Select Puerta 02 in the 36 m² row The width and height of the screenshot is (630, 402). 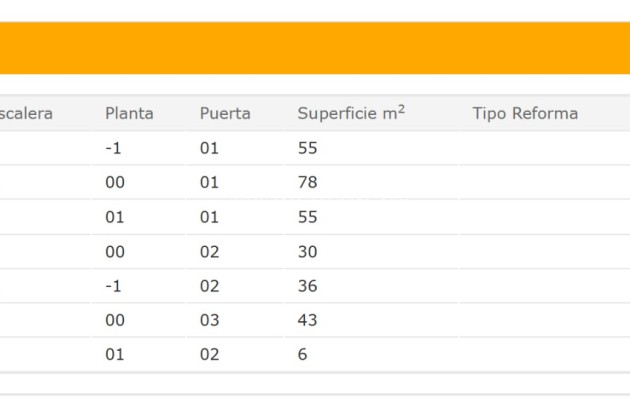[209, 286]
